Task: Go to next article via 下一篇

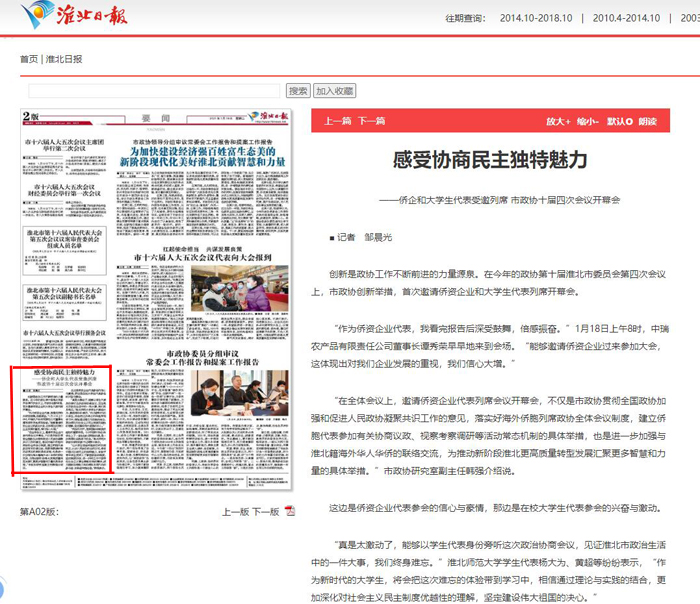Action: tap(371, 121)
